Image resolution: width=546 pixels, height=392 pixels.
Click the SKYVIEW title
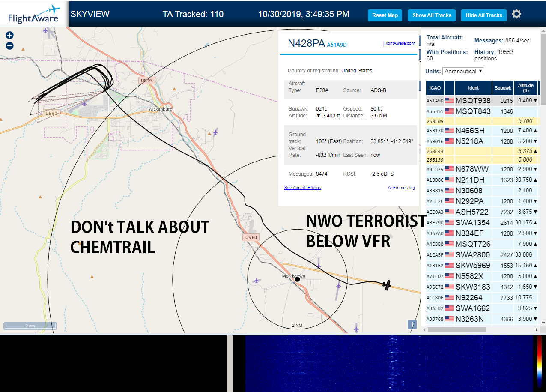click(x=90, y=14)
